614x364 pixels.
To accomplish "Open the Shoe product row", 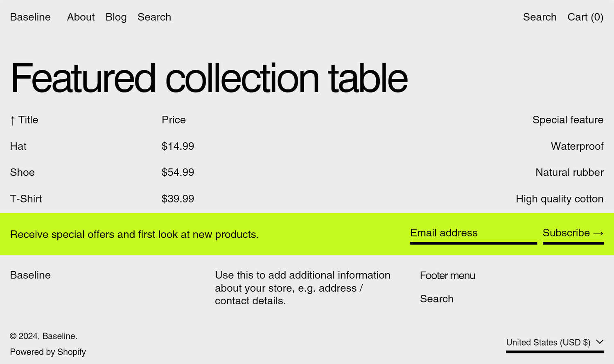I will point(23,173).
